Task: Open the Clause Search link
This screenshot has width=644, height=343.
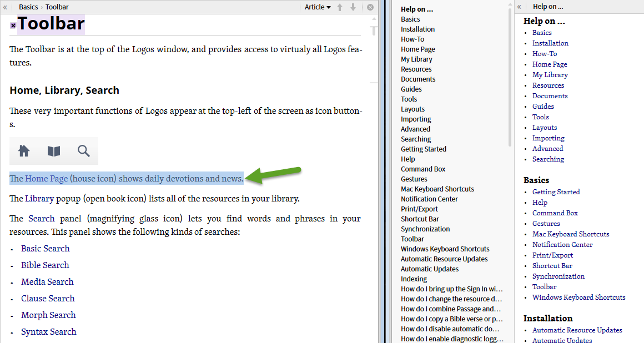Action: coord(48,299)
